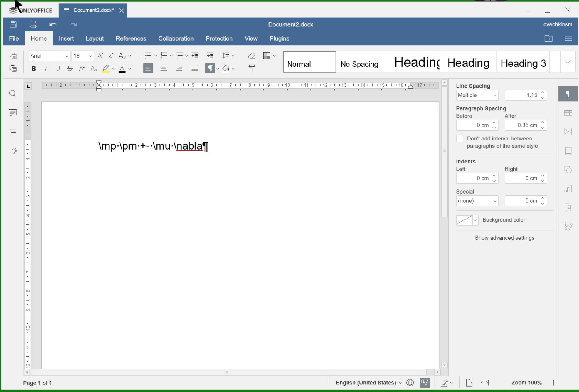Apply the Heading 3 style
Image resolution: width=579 pixels, height=392 pixels.
pos(523,62)
